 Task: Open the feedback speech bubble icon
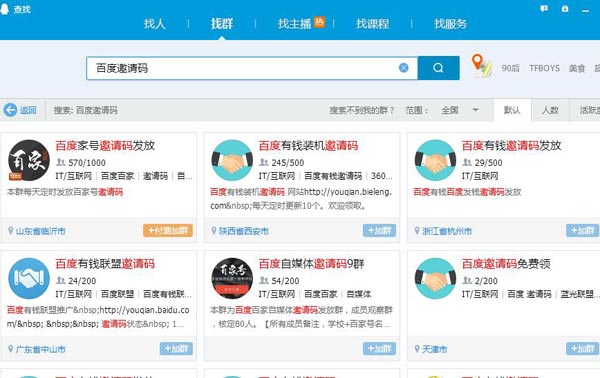coord(544,9)
